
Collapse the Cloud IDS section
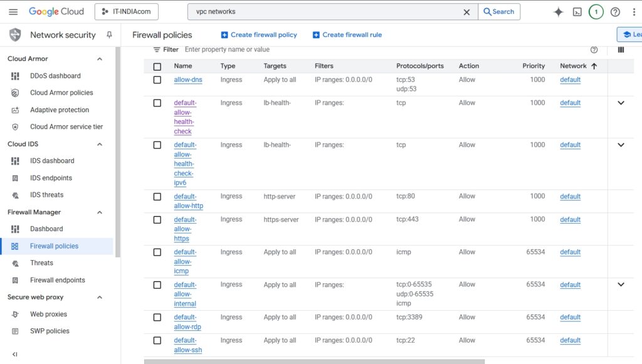100,144
